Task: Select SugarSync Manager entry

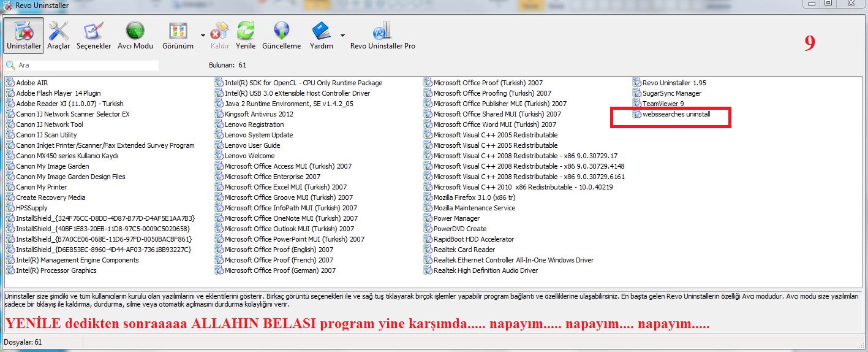Action: point(667,93)
